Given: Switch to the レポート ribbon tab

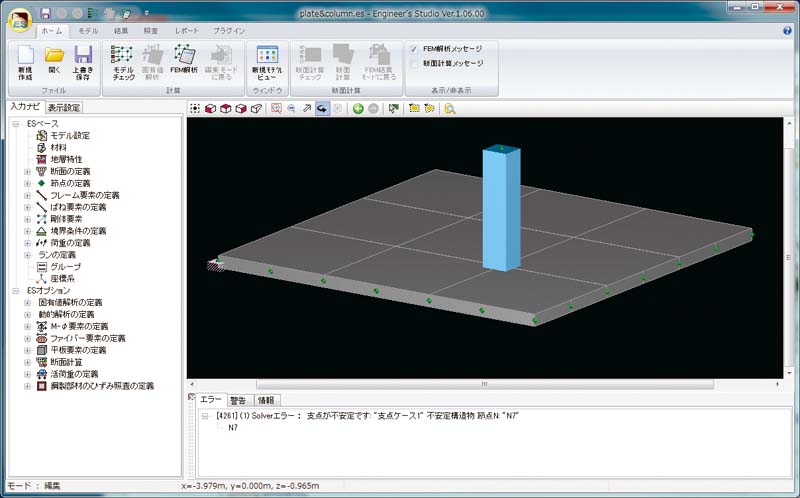Looking at the screenshot, I should click(187, 31).
